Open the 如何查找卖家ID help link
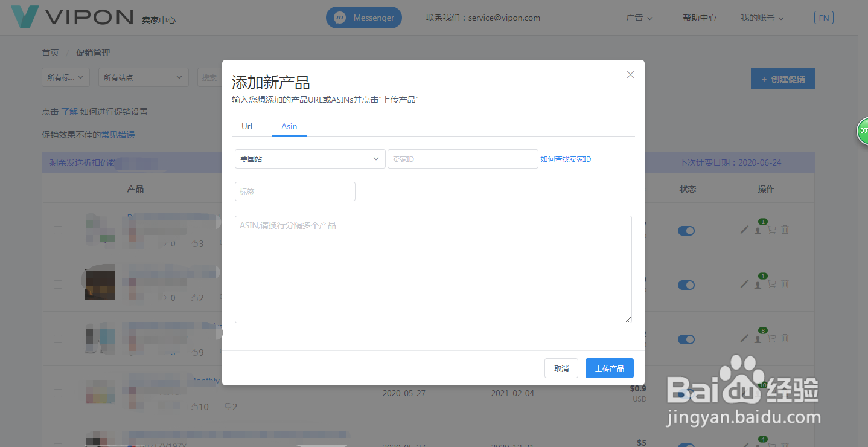 [x=565, y=159]
